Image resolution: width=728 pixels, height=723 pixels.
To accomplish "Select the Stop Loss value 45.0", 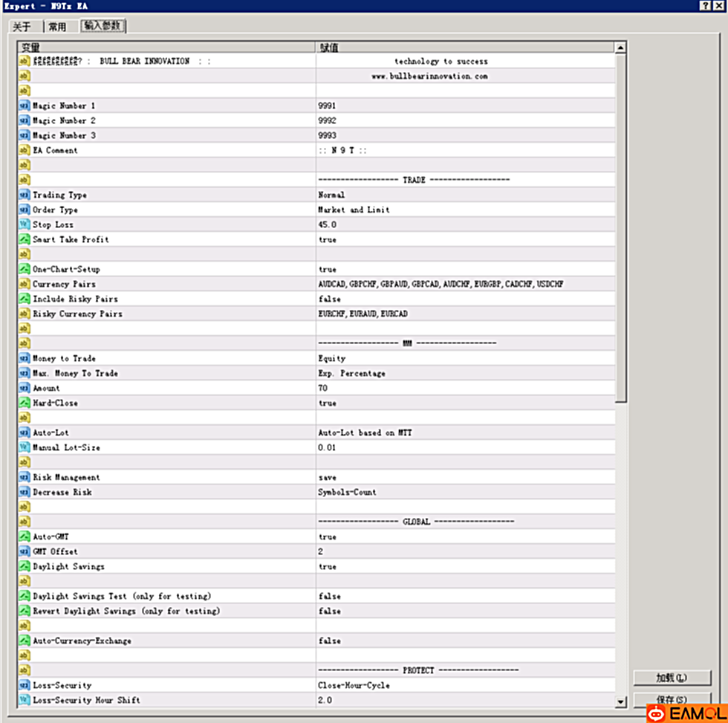I will 328,224.
